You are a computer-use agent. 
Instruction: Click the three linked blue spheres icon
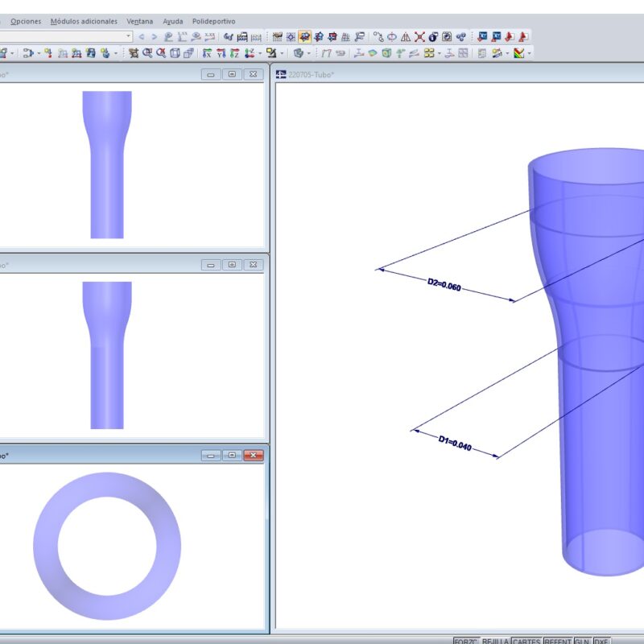(460, 37)
